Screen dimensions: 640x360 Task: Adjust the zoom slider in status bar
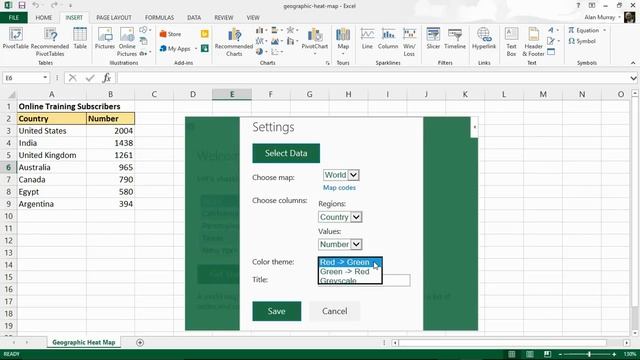click(589, 354)
